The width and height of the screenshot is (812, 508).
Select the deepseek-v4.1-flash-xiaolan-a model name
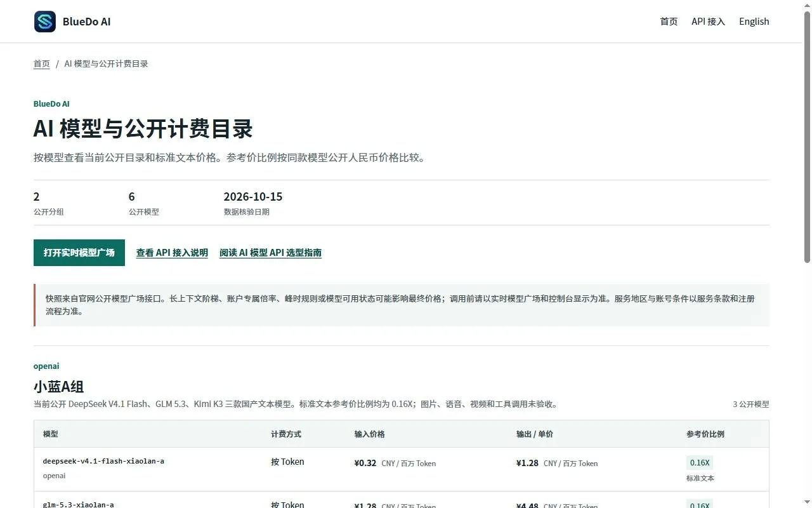103,461
